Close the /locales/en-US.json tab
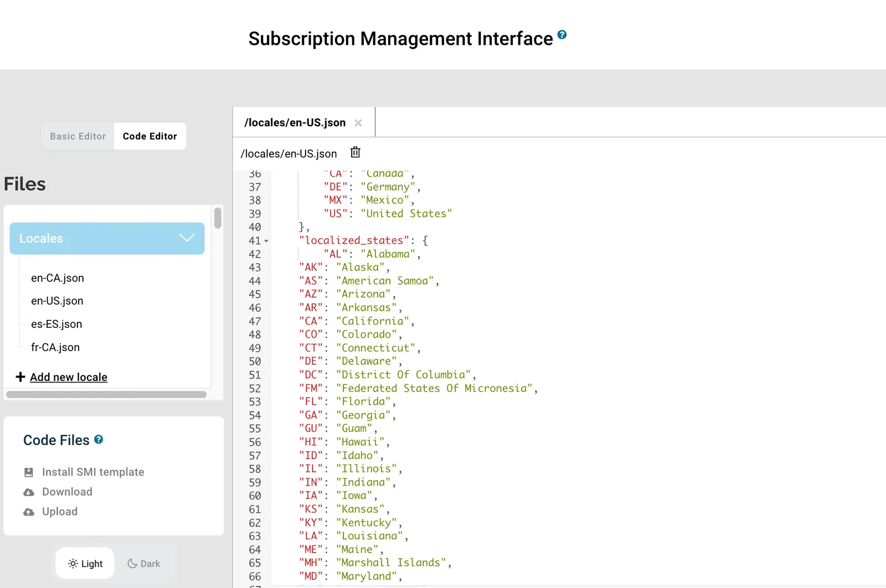This screenshot has height=588, width=886. [x=358, y=123]
